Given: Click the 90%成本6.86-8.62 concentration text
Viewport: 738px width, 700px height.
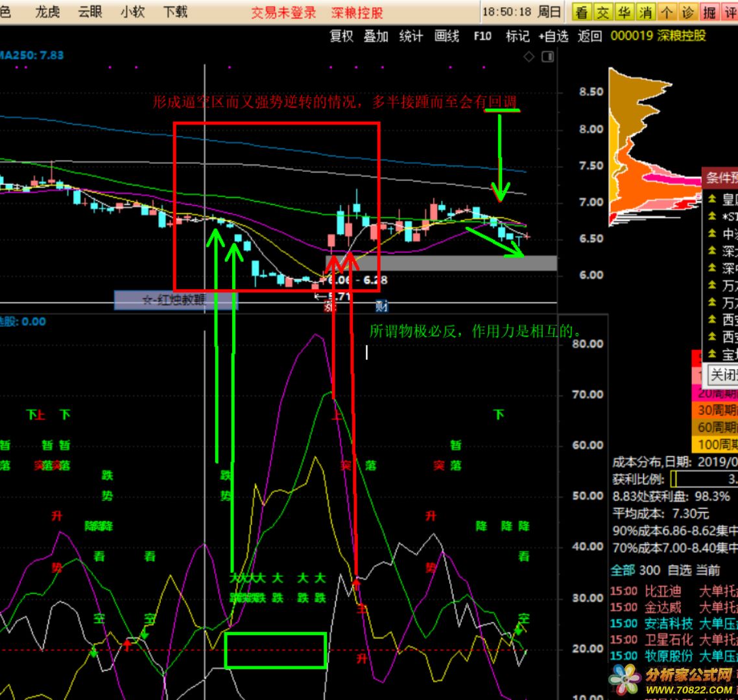Looking at the screenshot, I should click(x=675, y=531).
